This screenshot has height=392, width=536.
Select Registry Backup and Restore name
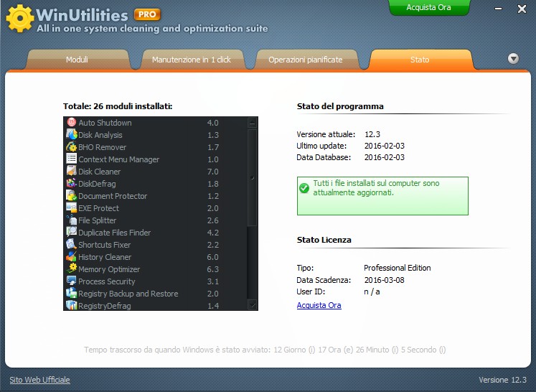(128, 294)
